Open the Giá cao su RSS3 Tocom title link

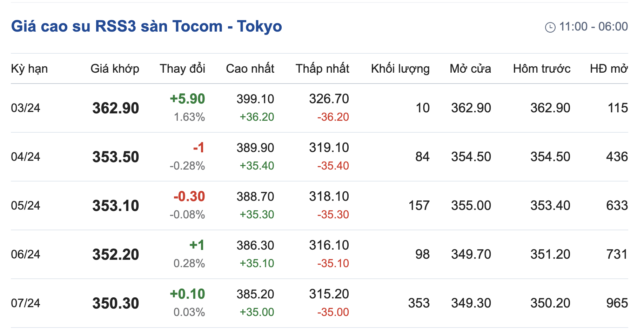coord(146,26)
